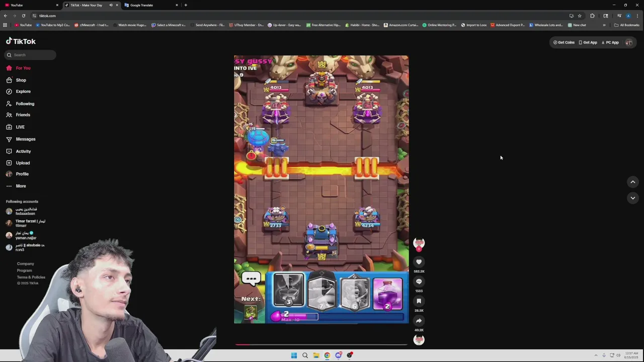Share the video with the arrow icon
The width and height of the screenshot is (644, 362).
click(x=419, y=321)
